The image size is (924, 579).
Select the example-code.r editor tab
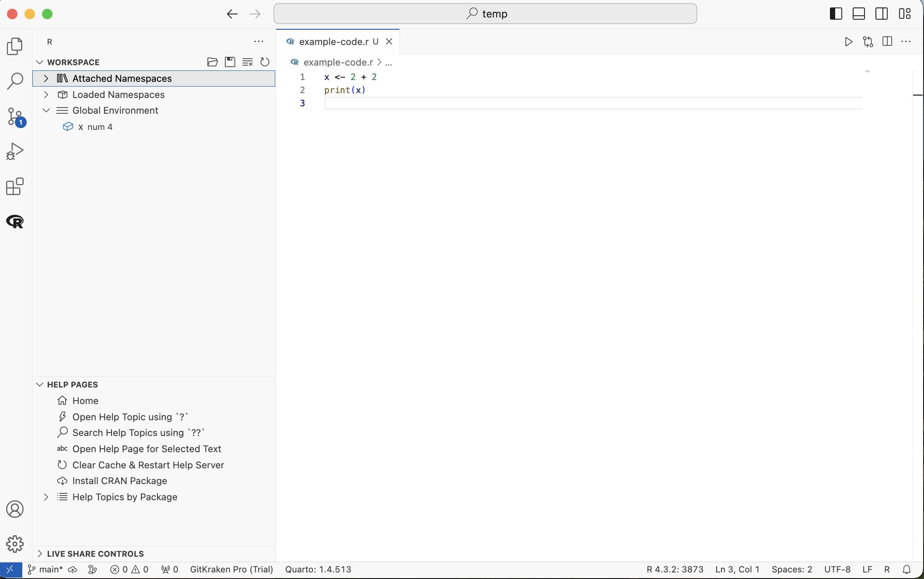(x=333, y=42)
